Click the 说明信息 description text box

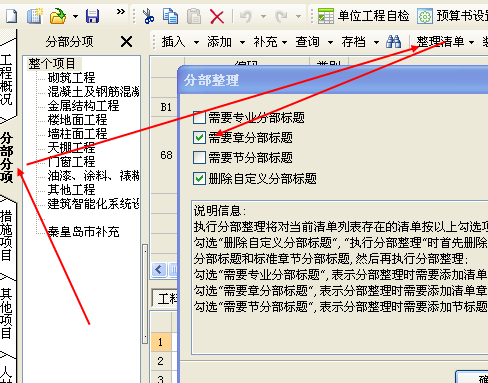tap(340, 277)
